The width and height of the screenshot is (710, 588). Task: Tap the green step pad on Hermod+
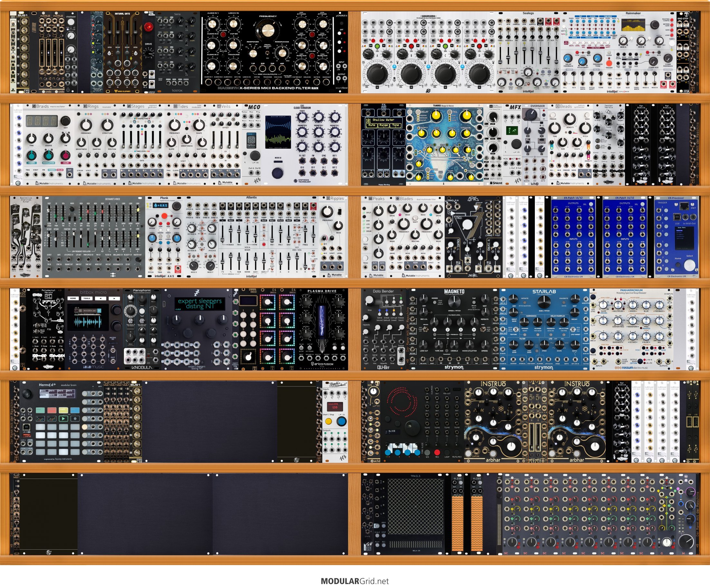[40, 410]
